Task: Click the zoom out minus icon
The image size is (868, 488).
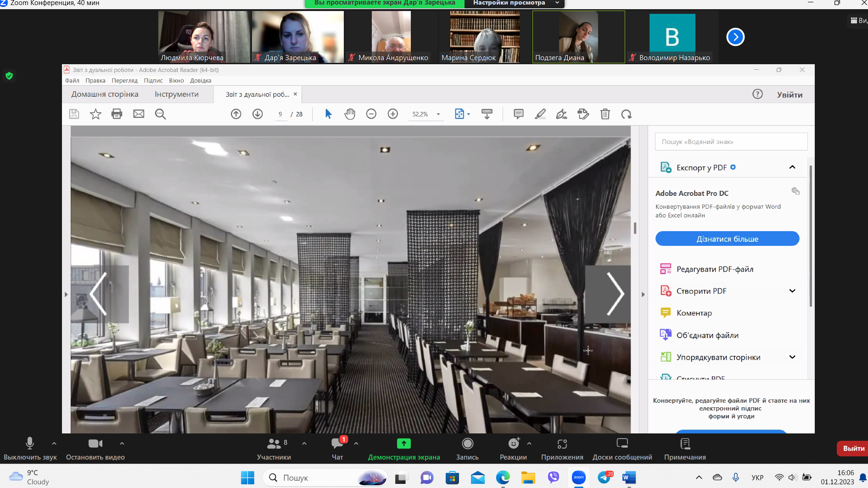Action: pos(371,114)
